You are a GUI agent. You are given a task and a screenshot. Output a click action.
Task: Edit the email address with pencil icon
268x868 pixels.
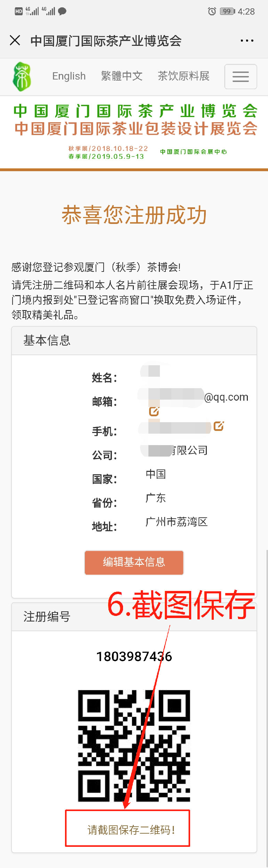point(154,411)
